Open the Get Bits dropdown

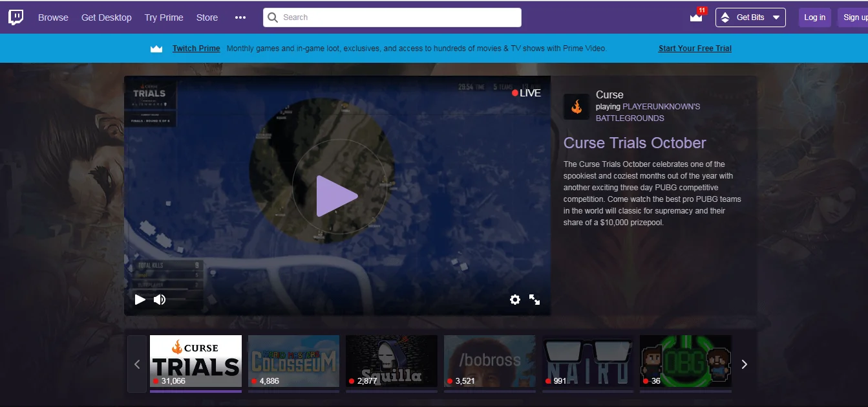pyautogui.click(x=750, y=17)
